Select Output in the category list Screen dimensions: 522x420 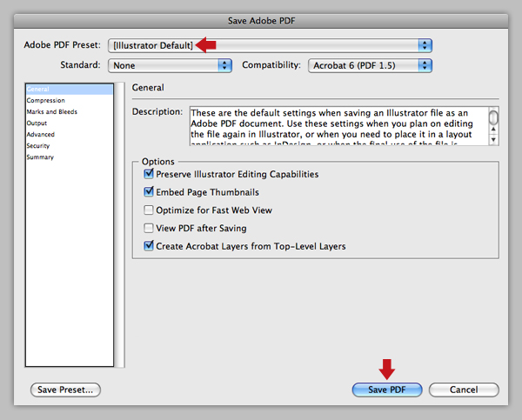pyautogui.click(x=70, y=123)
